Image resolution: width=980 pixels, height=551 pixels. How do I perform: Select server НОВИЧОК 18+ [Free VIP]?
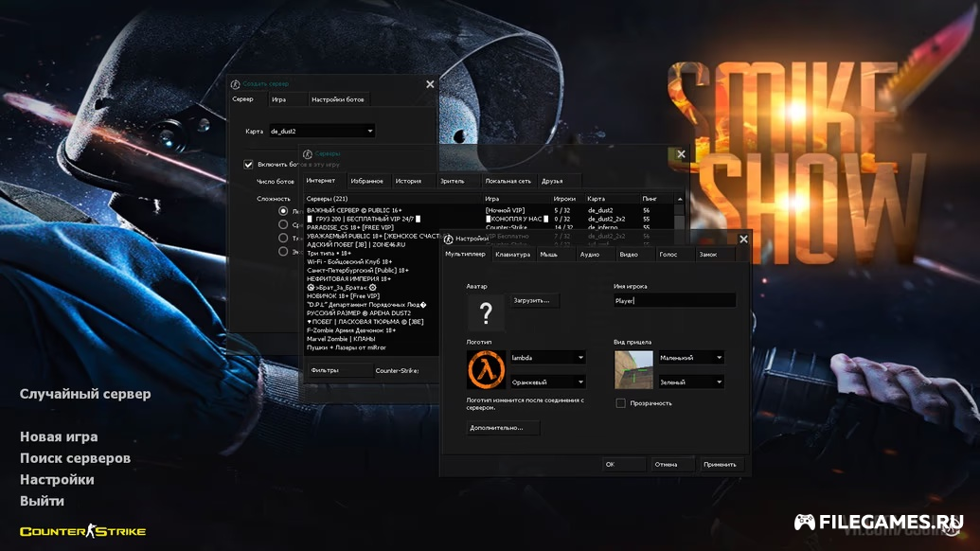tap(372, 296)
